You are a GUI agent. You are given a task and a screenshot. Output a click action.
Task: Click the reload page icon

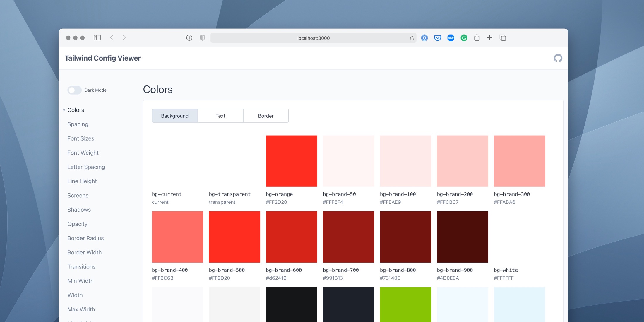[x=412, y=38]
